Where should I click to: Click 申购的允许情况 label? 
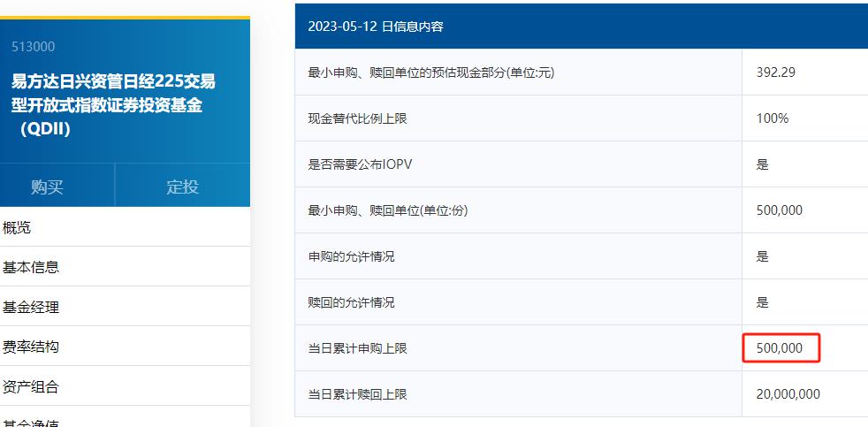(x=352, y=256)
